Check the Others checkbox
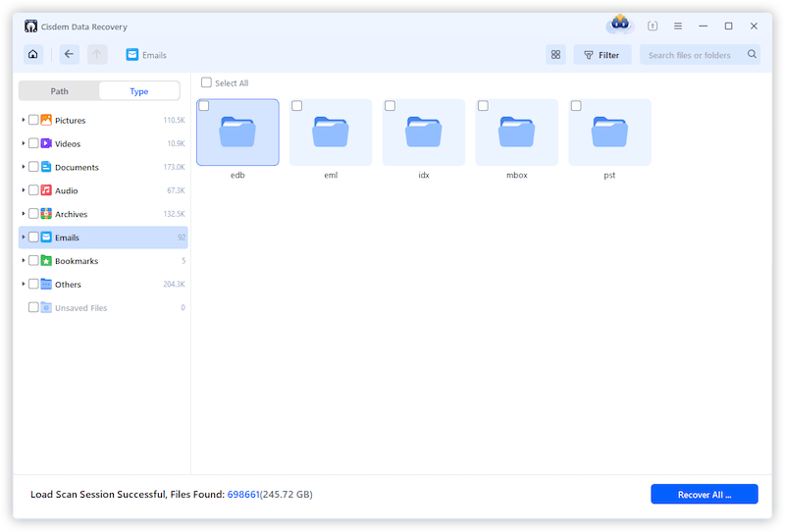The height and width of the screenshot is (532, 785). pos(33,284)
